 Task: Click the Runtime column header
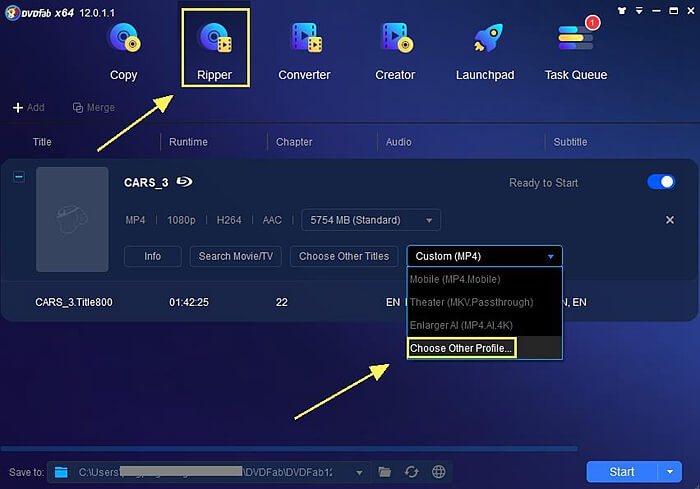click(188, 142)
